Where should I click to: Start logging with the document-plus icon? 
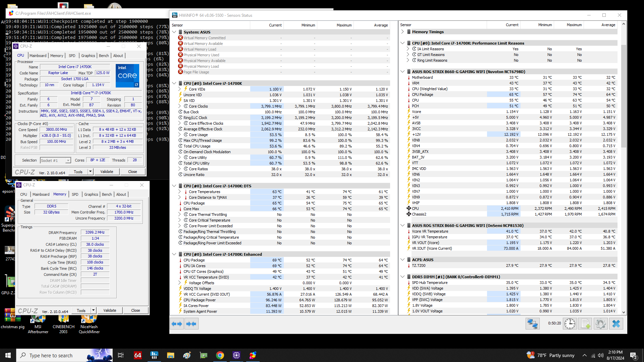(x=585, y=324)
